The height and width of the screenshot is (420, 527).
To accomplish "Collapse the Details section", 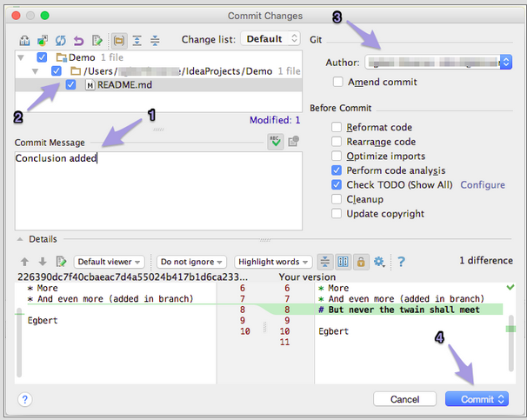I will (x=19, y=239).
